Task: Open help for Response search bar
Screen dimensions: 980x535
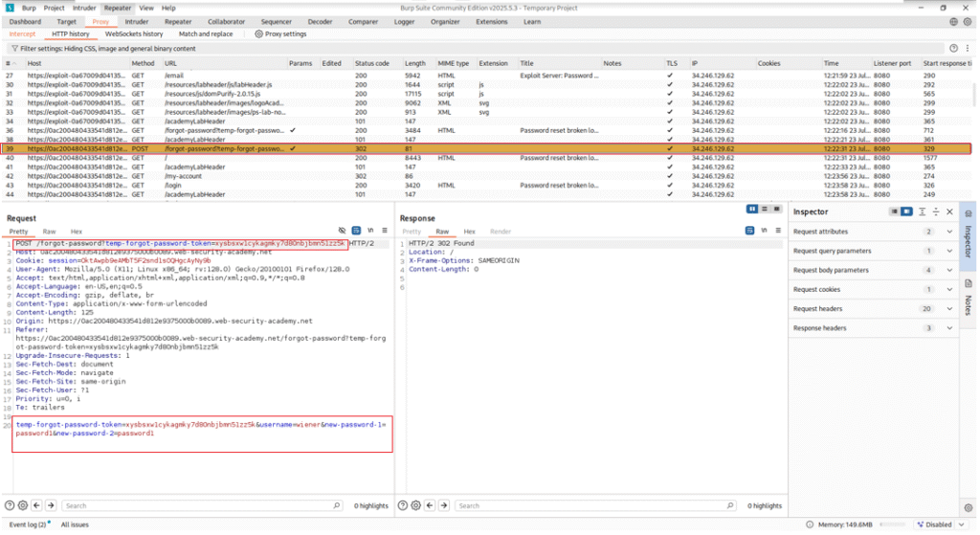Action: (403, 505)
